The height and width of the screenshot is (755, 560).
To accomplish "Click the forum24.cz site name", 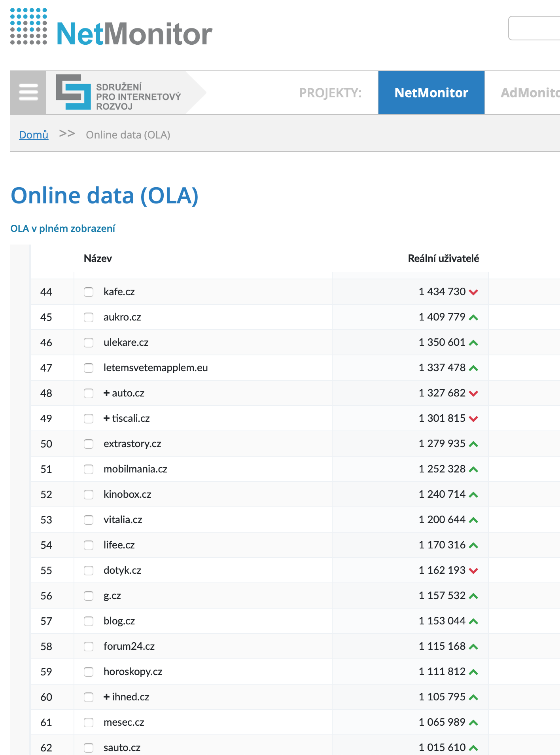I will coord(129,646).
